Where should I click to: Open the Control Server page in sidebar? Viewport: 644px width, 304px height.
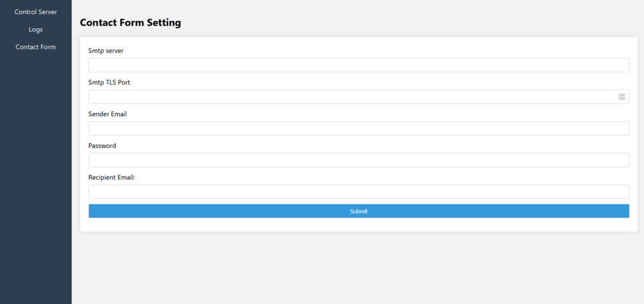(36, 12)
